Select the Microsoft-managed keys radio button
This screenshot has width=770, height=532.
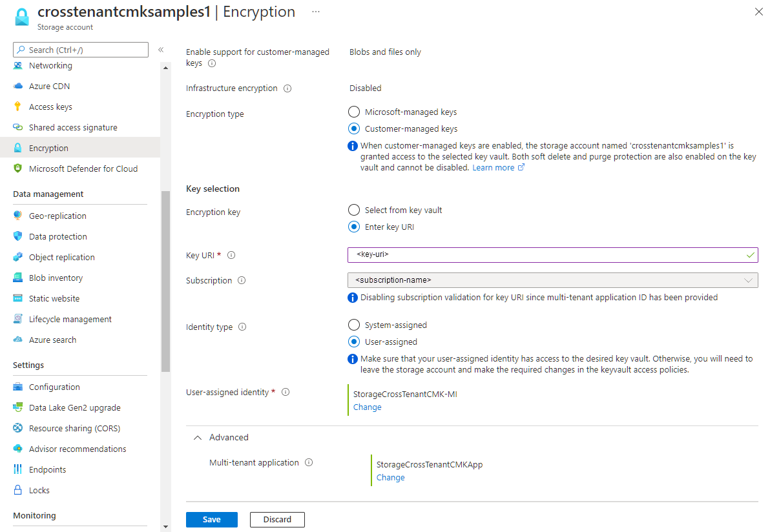coord(354,112)
